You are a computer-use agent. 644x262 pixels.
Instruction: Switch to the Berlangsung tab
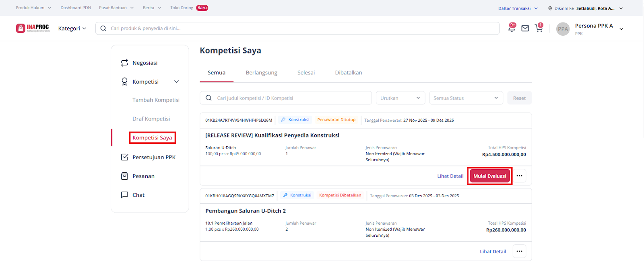(262, 73)
